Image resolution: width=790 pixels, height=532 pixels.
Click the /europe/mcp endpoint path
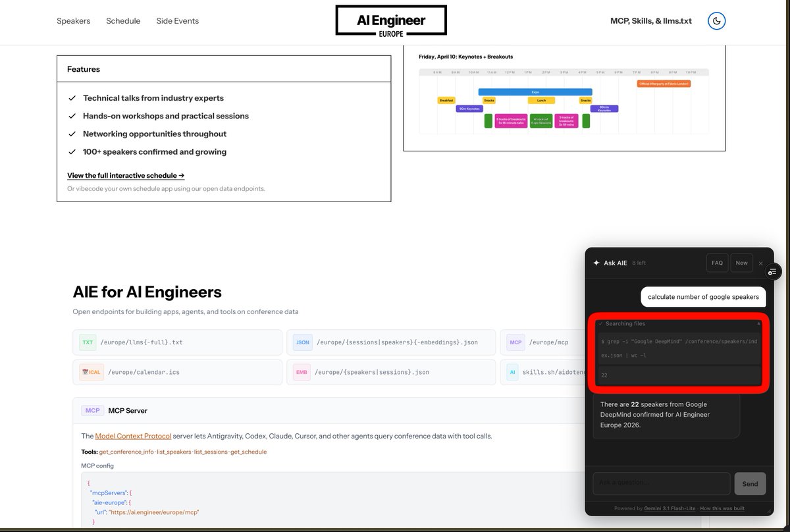coord(549,342)
